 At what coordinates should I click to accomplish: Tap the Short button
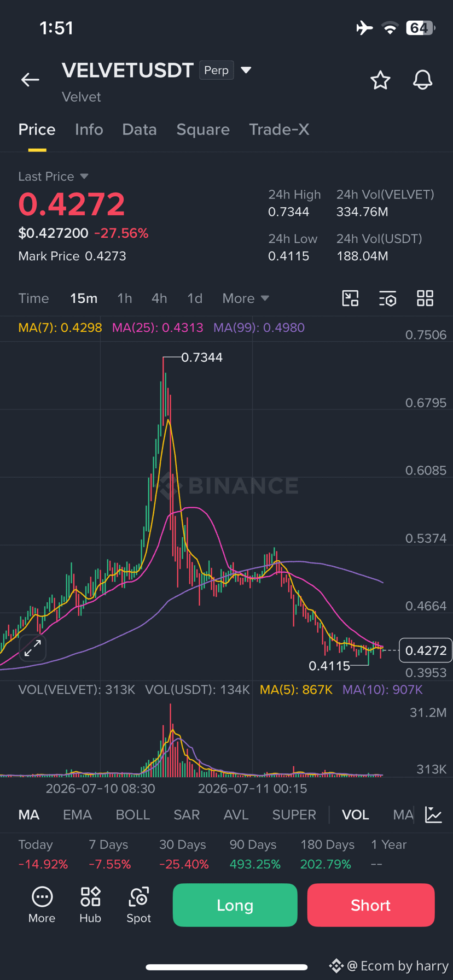pos(371,905)
